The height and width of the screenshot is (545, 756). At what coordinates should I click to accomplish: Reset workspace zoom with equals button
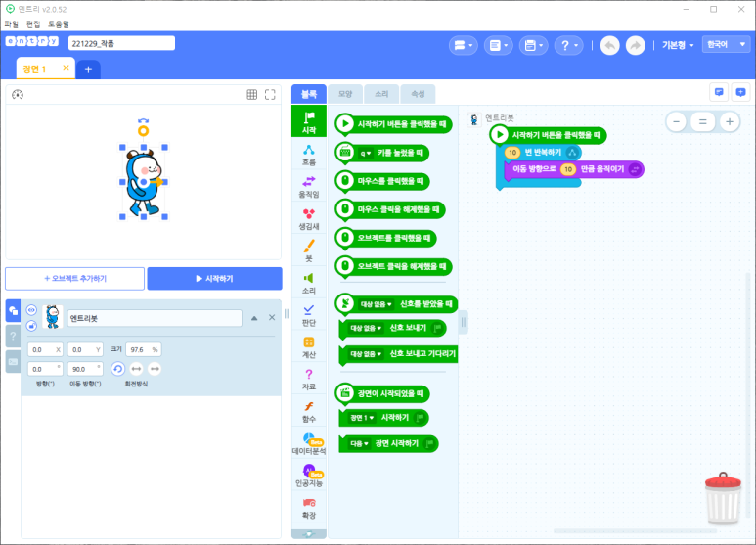tap(702, 122)
